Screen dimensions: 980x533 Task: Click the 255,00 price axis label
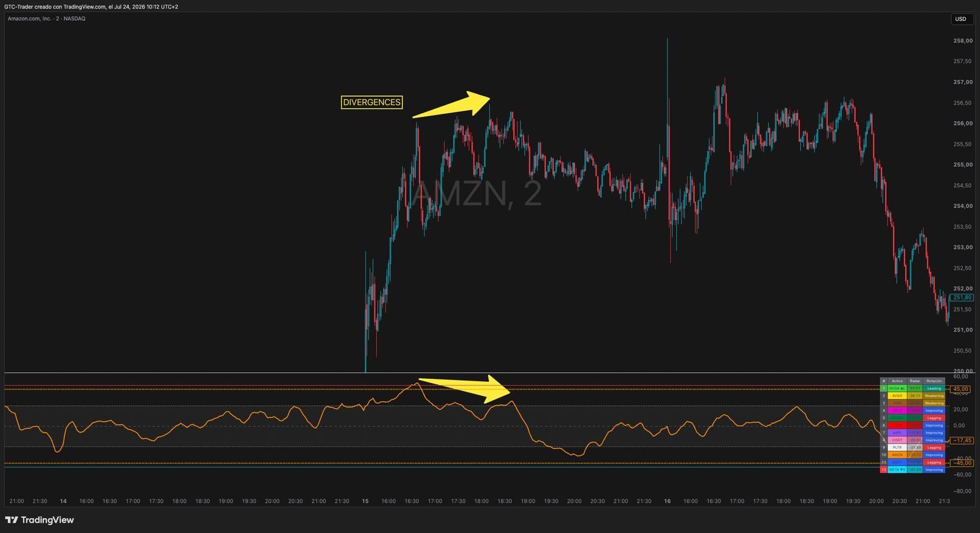tap(963, 165)
